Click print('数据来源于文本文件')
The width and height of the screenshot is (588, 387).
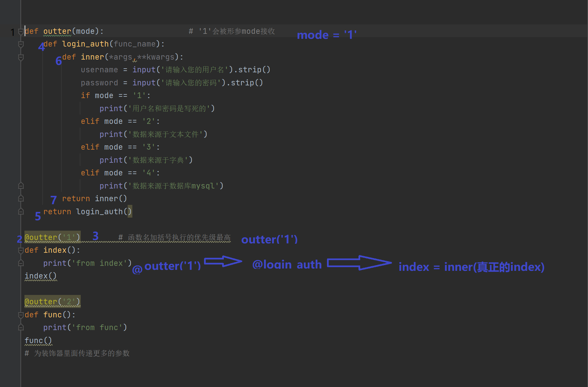tap(153, 134)
